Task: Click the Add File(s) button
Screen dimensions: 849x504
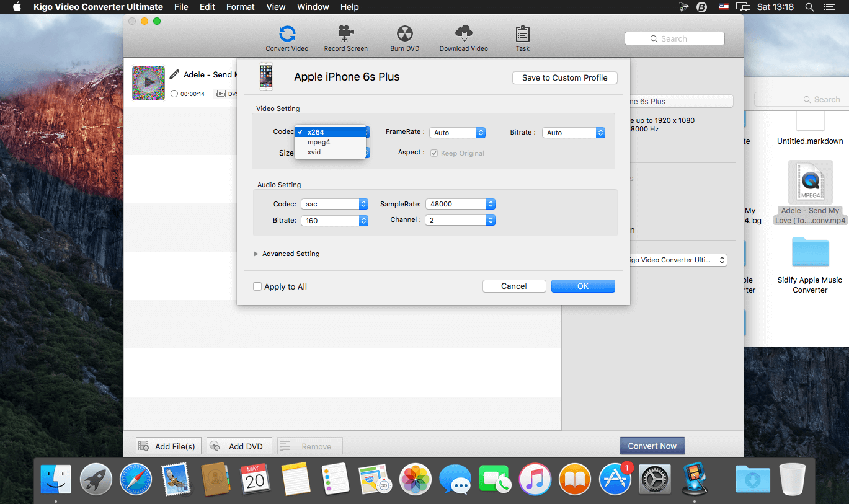Action: [169, 446]
